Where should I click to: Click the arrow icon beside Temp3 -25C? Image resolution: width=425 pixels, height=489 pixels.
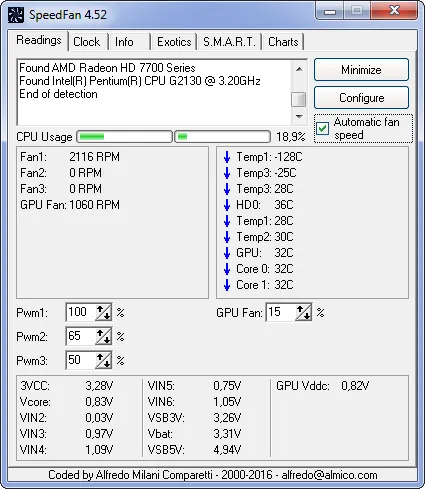227,173
